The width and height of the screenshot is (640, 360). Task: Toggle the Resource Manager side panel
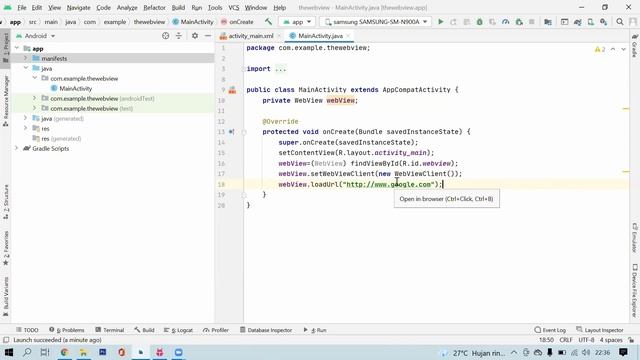(x=6, y=101)
